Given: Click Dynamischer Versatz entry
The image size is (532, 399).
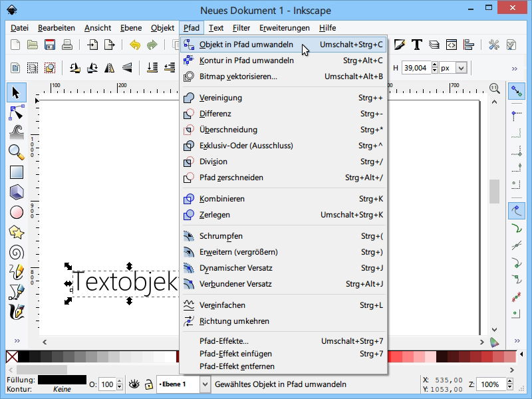Looking at the screenshot, I should tap(283, 268).
